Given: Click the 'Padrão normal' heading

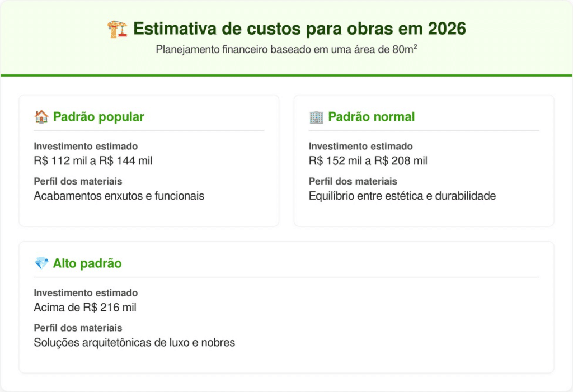Looking at the screenshot, I should [371, 117].
